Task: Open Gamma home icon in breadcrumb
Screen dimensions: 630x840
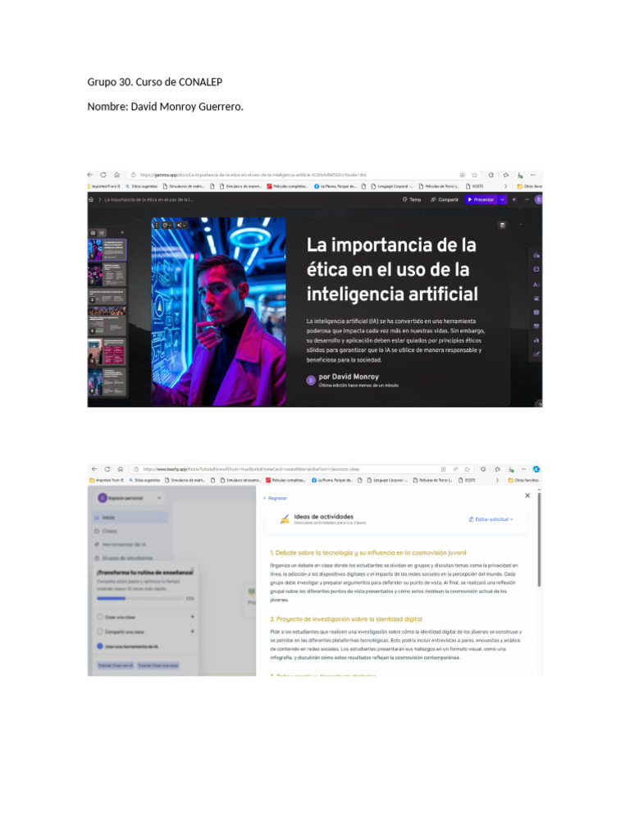Action: click(x=91, y=199)
